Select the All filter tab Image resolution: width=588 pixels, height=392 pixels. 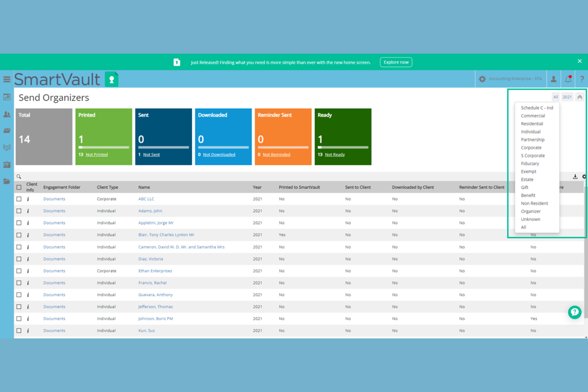tap(555, 97)
